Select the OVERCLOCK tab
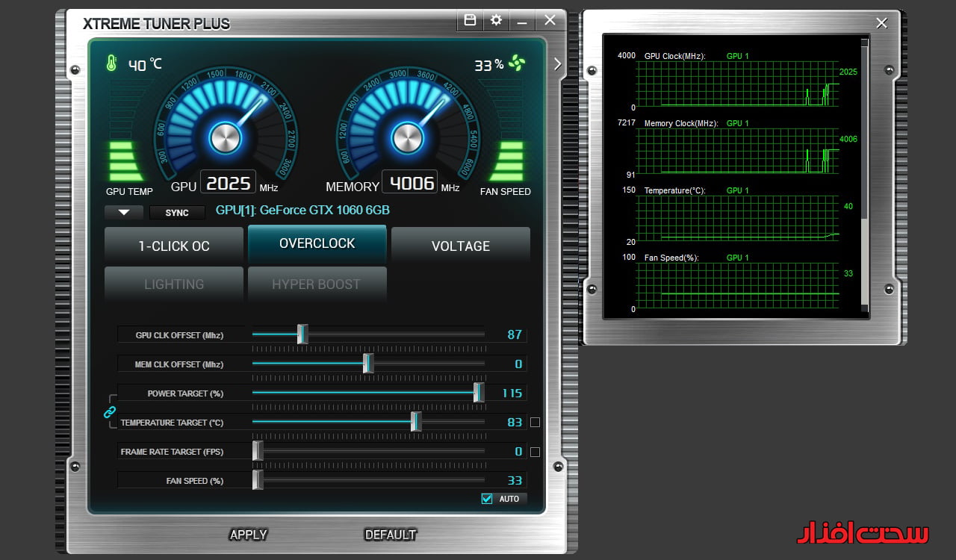This screenshot has width=956, height=560. [317, 243]
